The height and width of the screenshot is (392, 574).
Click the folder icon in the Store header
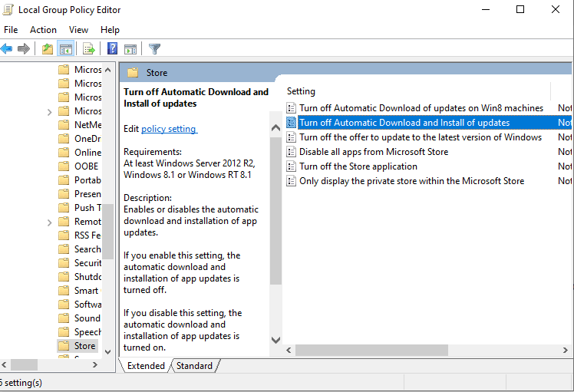(133, 72)
